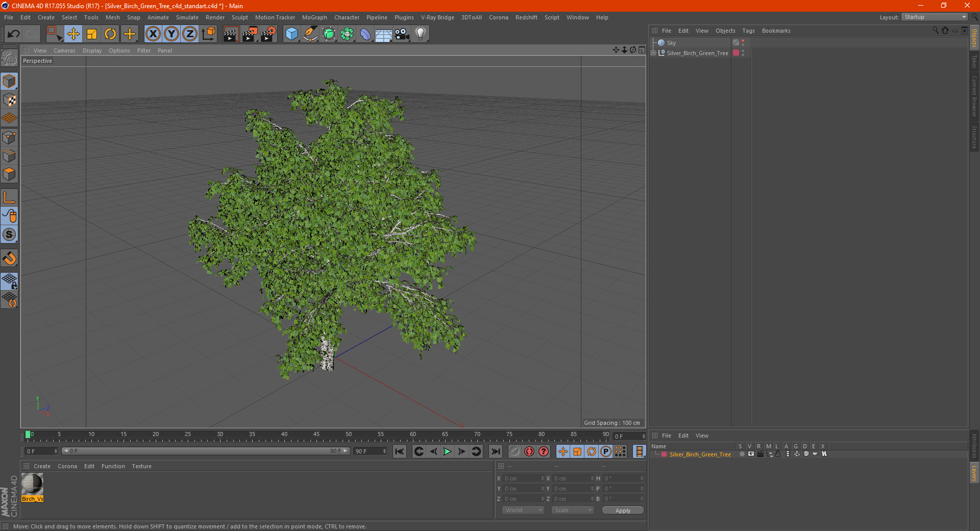Image resolution: width=980 pixels, height=531 pixels.
Task: Toggle Record Active Objects button
Action: pyautogui.click(x=515, y=451)
